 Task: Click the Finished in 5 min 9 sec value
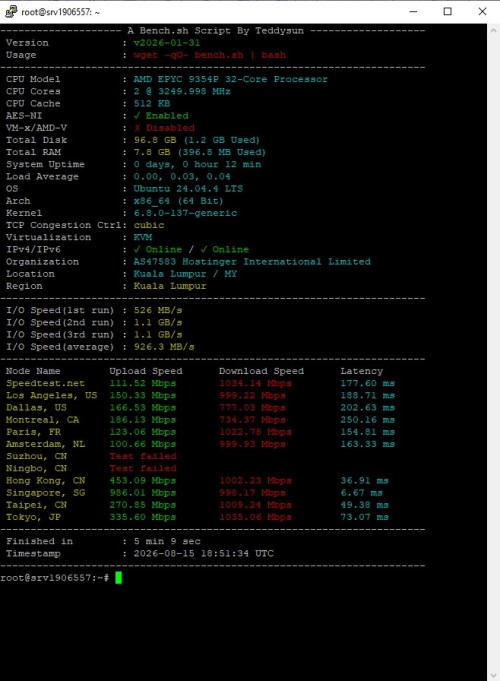(167, 541)
